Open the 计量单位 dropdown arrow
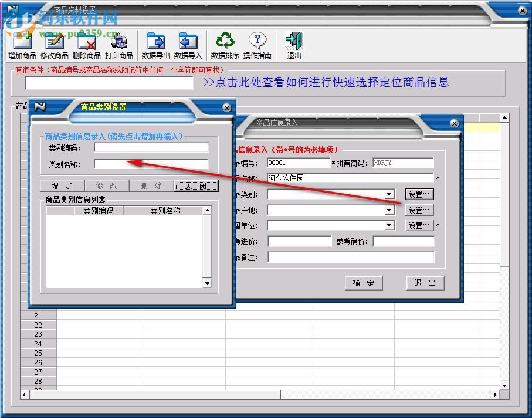 coord(389,225)
